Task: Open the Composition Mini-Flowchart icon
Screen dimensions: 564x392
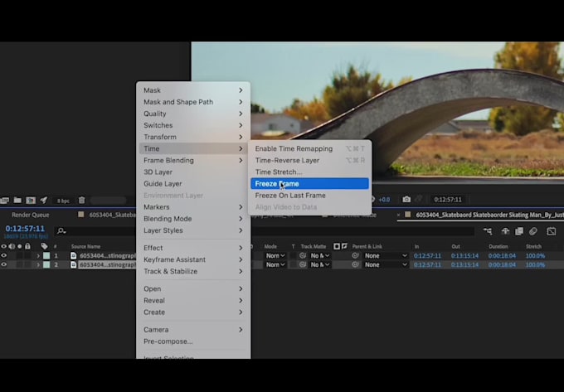Action: click(x=488, y=231)
